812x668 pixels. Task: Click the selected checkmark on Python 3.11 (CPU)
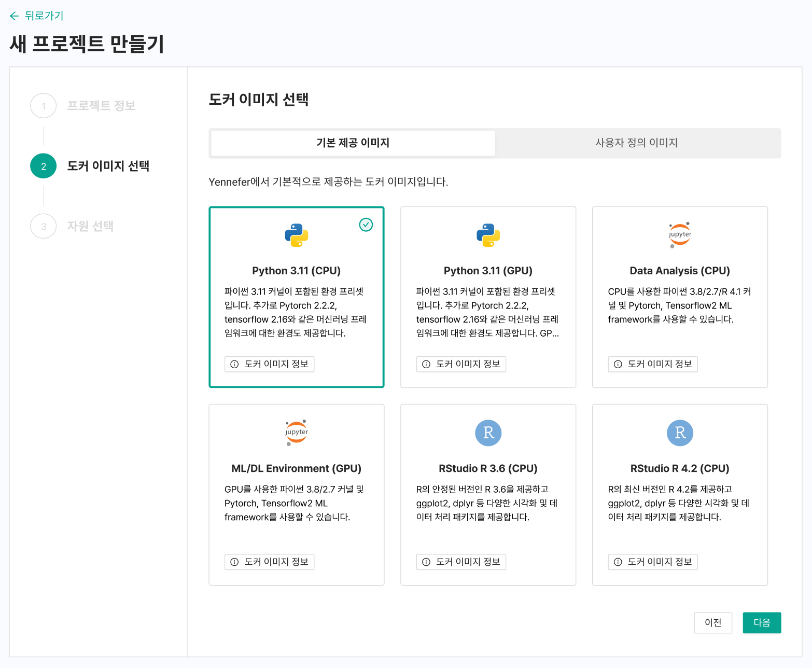point(366,225)
